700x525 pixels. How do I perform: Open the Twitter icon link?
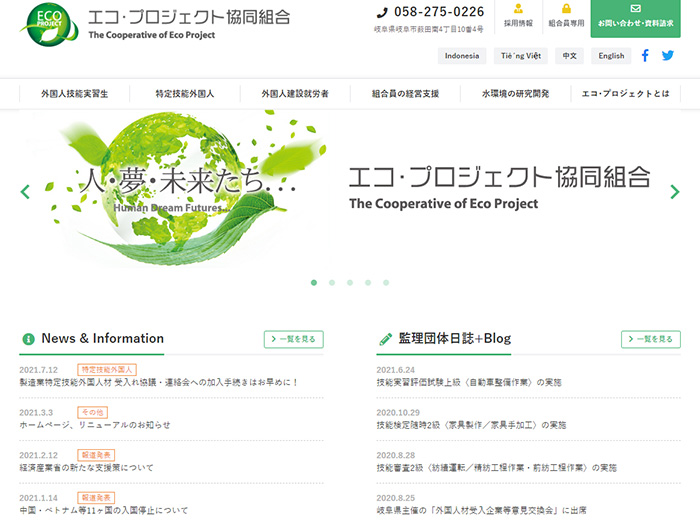point(668,56)
